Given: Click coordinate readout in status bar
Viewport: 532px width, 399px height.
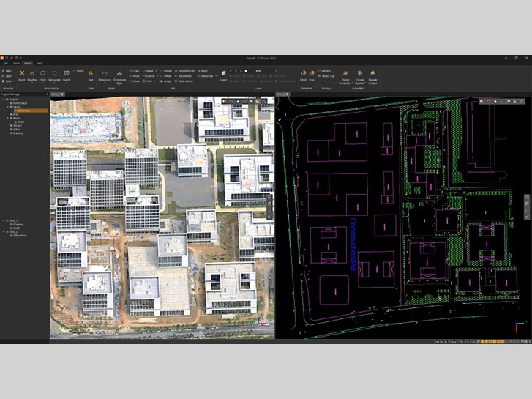Looking at the screenshot, I should [x=455, y=342].
